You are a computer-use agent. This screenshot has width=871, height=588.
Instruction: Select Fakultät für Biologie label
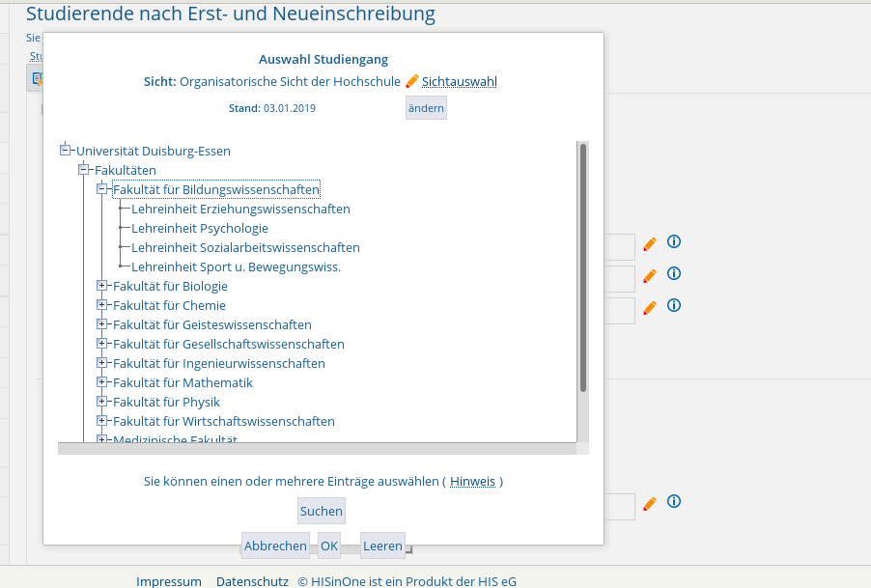pos(171,286)
